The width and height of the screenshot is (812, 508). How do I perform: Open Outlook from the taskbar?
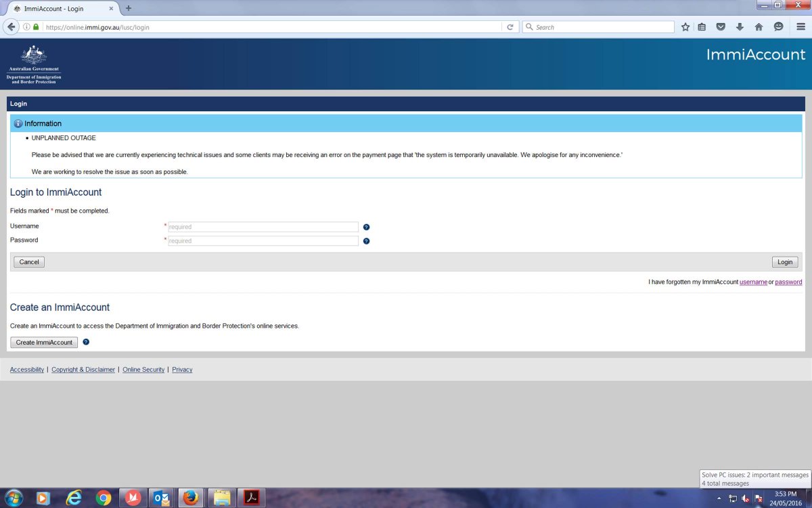click(162, 498)
